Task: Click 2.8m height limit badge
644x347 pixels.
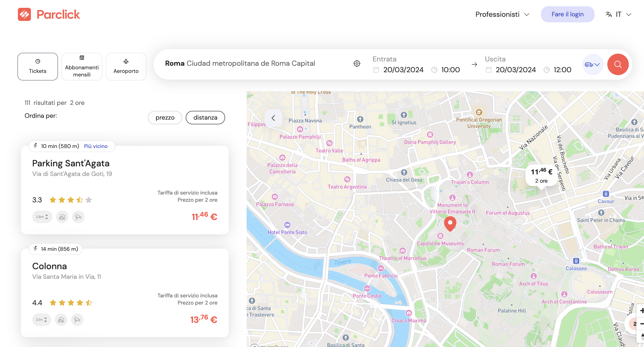Action: [42, 217]
